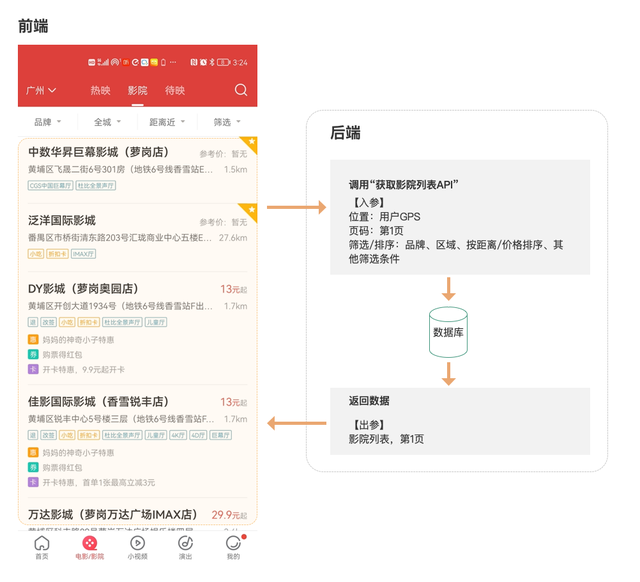Open the 我的 profile icon with red dot
Screen dimensions: 640x582
pyautogui.click(x=233, y=543)
